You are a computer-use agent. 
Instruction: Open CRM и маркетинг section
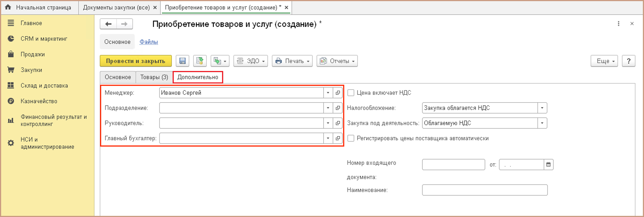coord(44,39)
